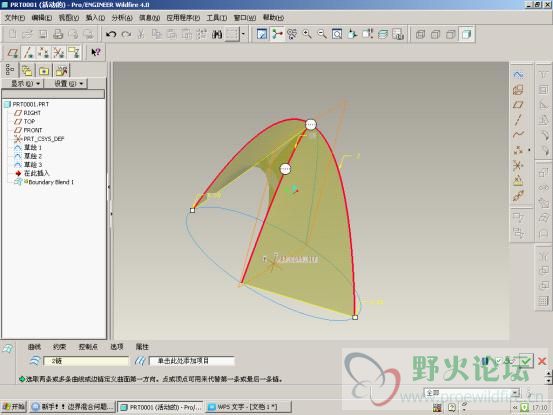The image size is (553, 415).
Task: Toggle datum axis display icon
Action: tap(28, 53)
